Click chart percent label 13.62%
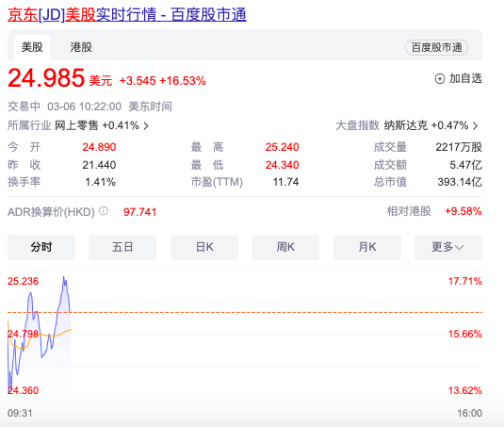504x427 pixels. [465, 390]
